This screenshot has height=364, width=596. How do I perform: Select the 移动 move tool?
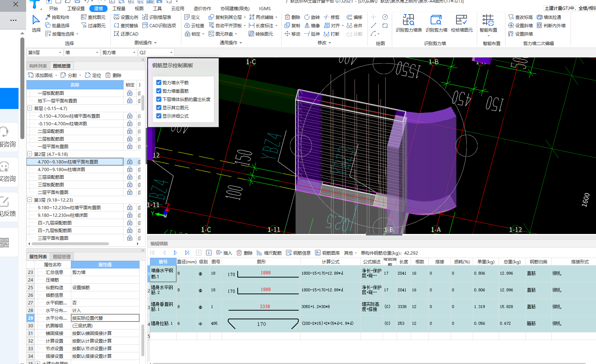pyautogui.click(x=292, y=34)
